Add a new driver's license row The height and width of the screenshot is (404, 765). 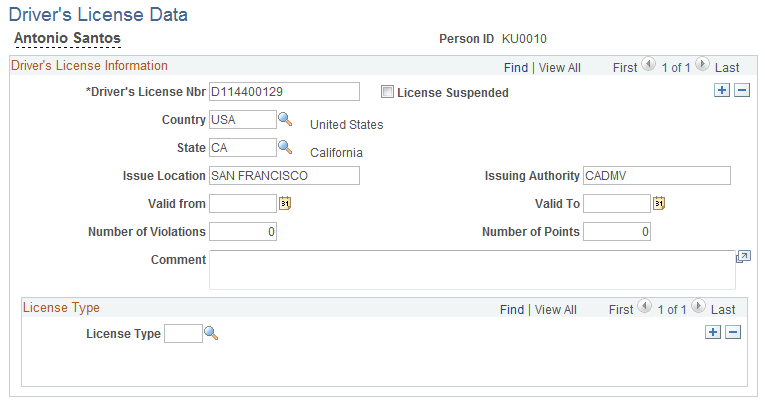722,90
